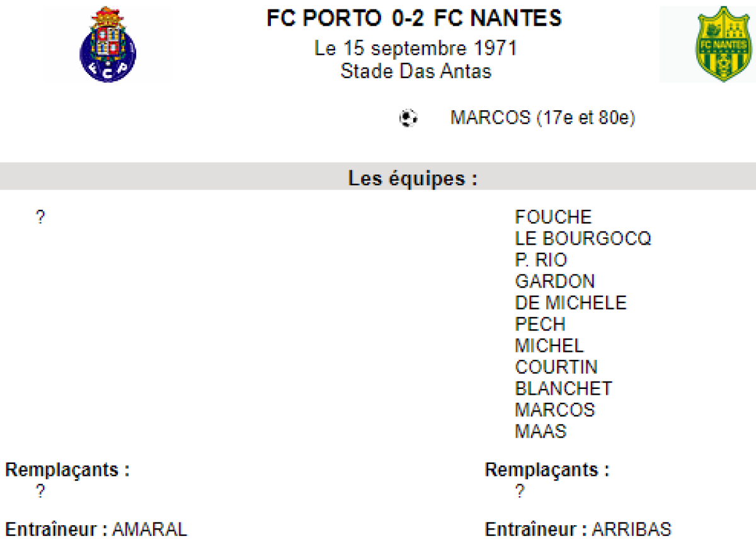Click player MAAS in the lineup
The height and width of the screenshot is (539, 756).
coord(541,431)
